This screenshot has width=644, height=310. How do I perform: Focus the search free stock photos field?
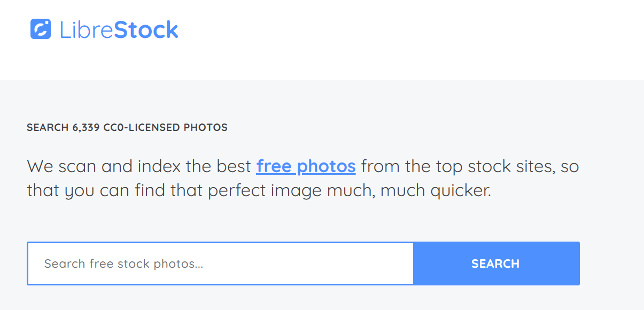click(220, 263)
